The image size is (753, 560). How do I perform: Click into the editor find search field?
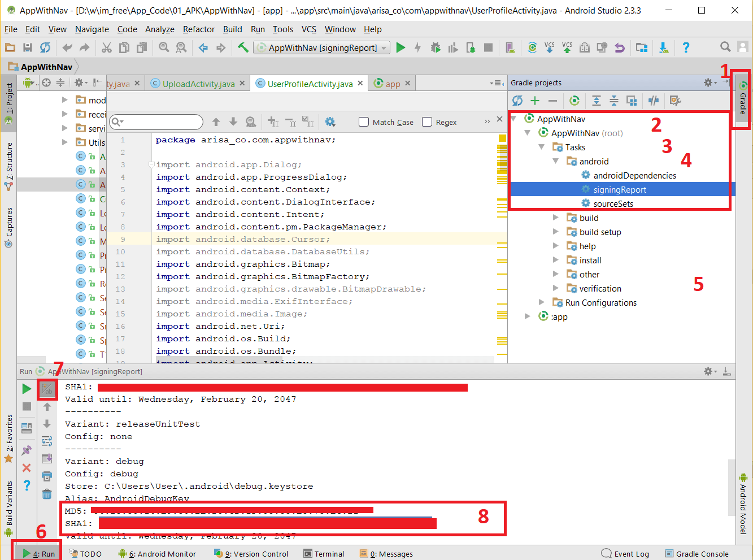(156, 122)
